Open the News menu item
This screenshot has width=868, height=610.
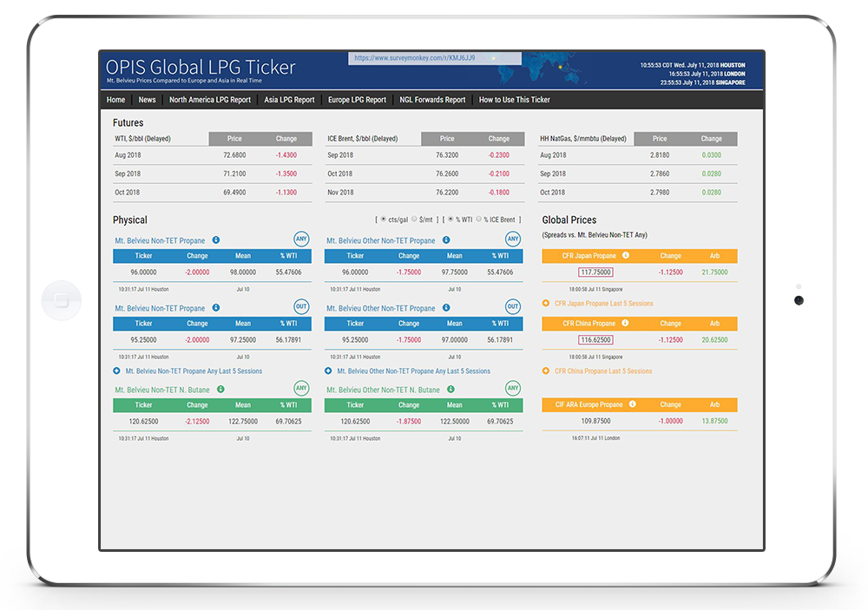pyautogui.click(x=147, y=100)
